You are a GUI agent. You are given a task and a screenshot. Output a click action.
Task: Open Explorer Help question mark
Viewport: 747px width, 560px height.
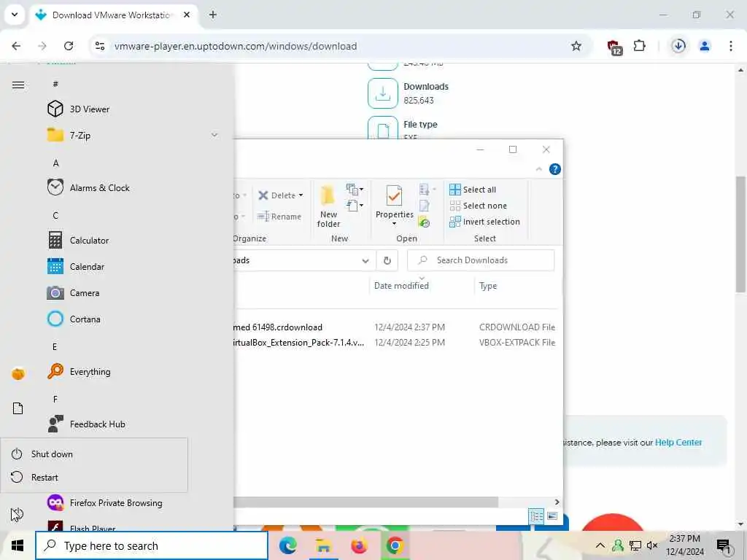(555, 169)
